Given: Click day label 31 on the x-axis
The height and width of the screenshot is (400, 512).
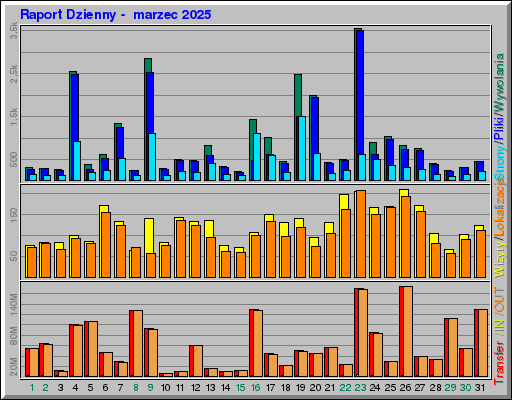Looking at the screenshot, I should [x=480, y=388].
